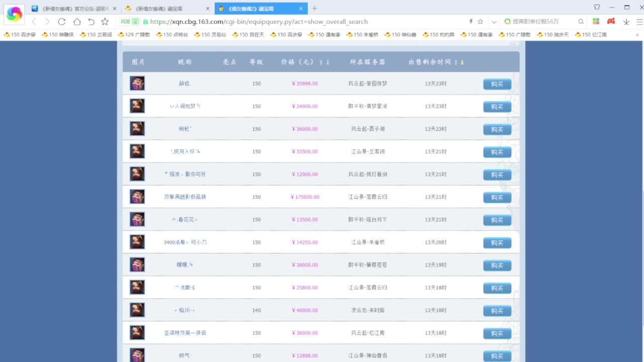Open the download manager arrow icon
644x362 pixels.
pyautogui.click(x=626, y=22)
